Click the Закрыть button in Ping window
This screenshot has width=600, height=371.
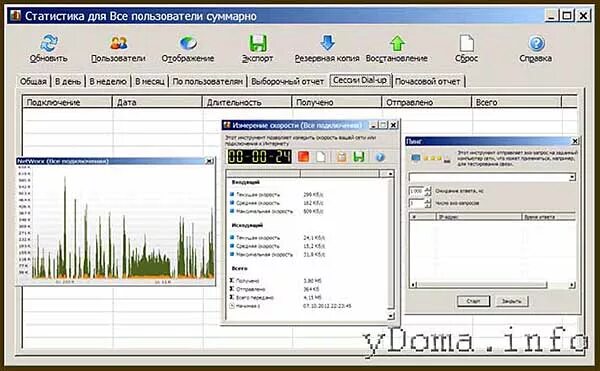[x=512, y=301]
